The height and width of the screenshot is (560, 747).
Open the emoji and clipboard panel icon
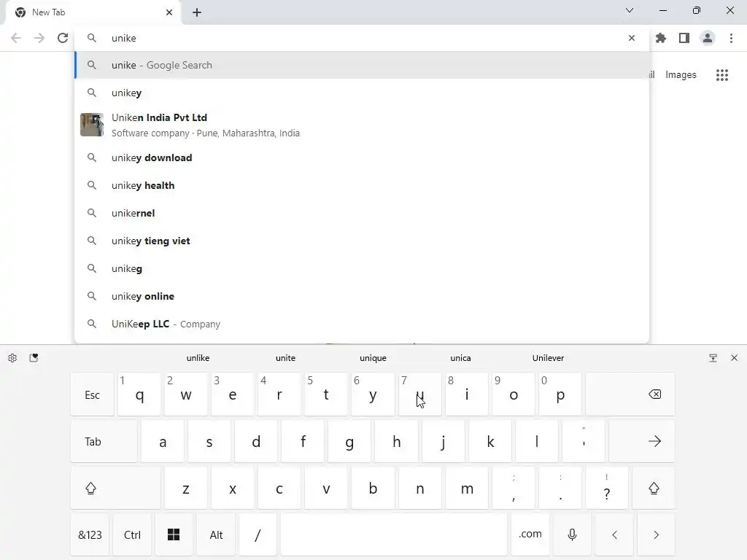click(34, 358)
